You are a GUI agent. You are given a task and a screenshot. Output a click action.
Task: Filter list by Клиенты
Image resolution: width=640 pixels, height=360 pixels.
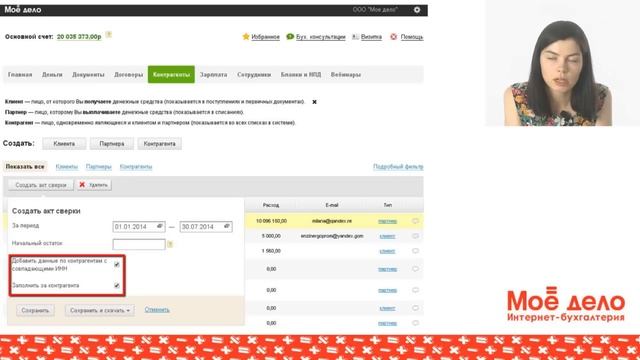tap(67, 167)
